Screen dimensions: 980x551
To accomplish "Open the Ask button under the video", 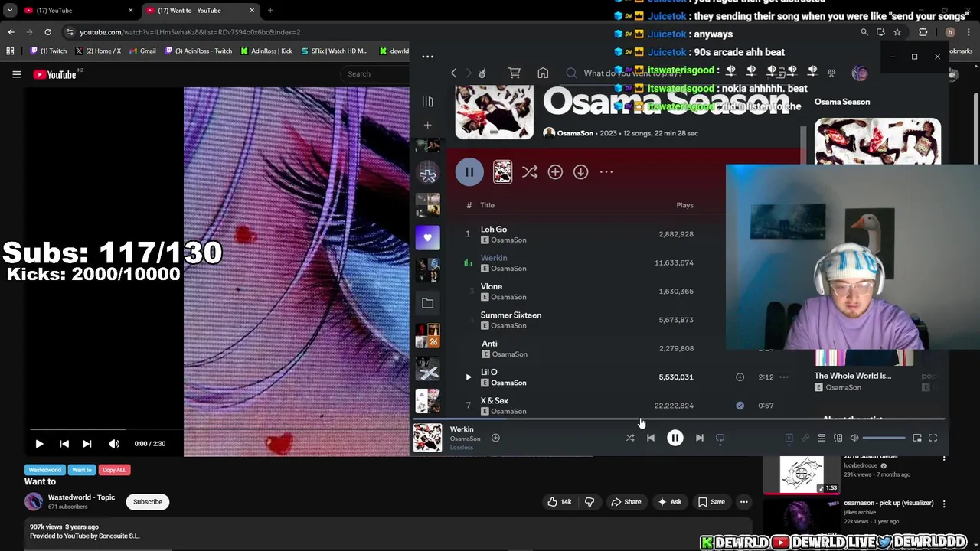I will click(669, 502).
